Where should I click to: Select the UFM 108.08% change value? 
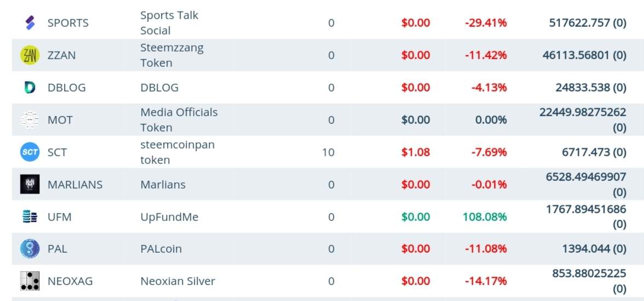485,217
